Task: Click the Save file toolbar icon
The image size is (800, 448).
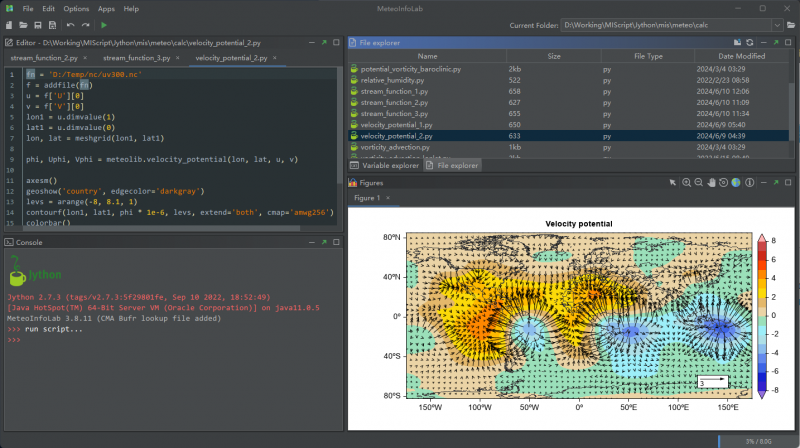Action: [x=38, y=24]
